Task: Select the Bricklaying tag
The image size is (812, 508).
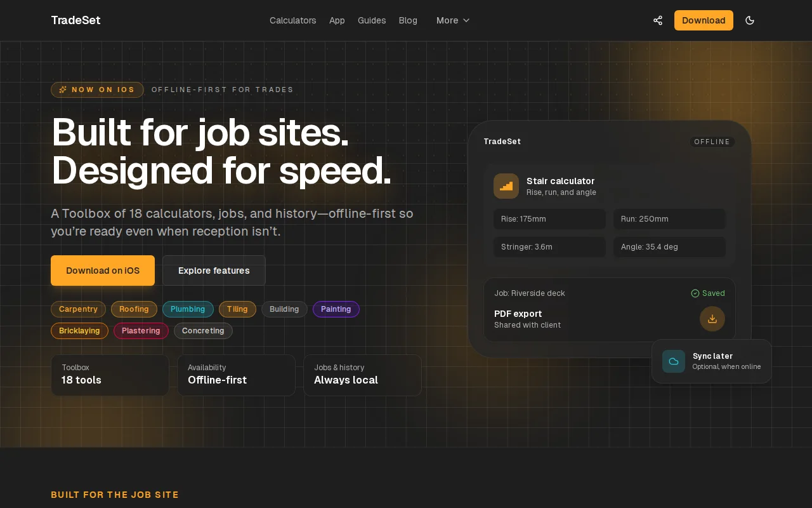Action: coord(79,331)
